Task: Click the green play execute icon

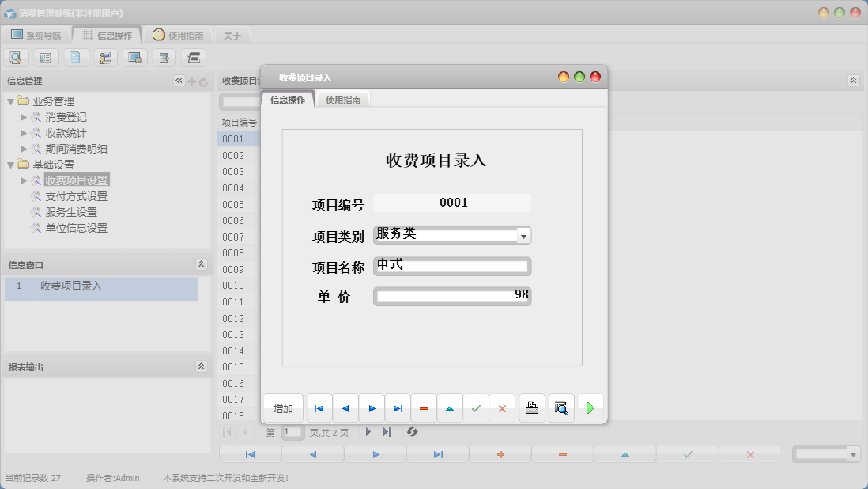Action: 590,407
